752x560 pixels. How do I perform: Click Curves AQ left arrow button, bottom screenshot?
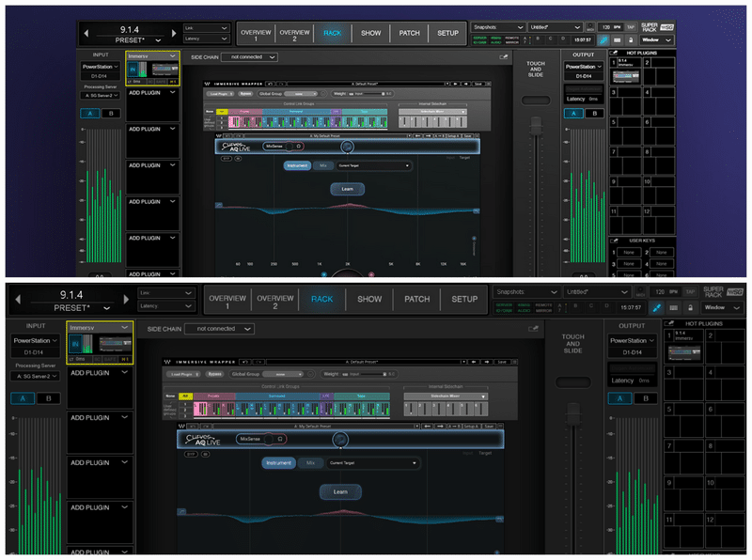click(427, 426)
